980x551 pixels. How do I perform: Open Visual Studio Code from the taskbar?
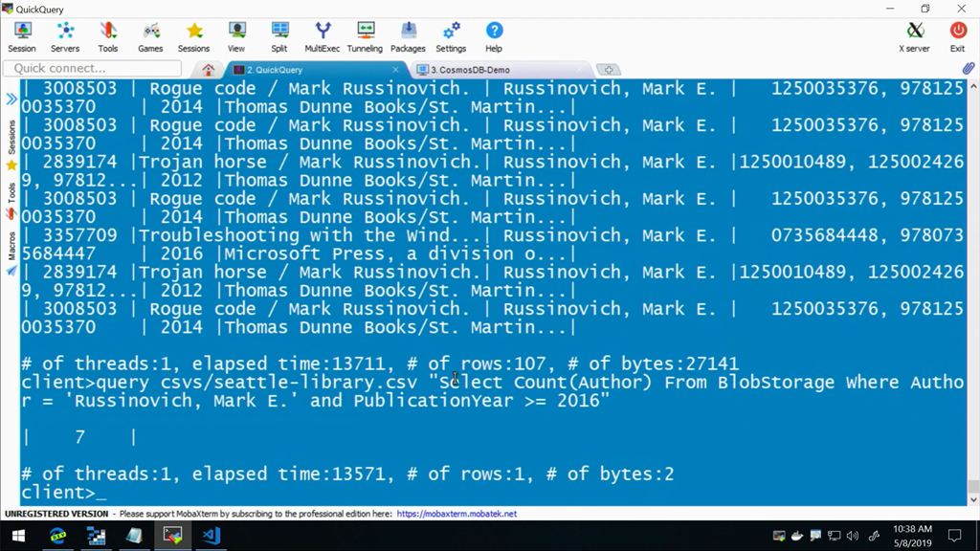(x=212, y=536)
